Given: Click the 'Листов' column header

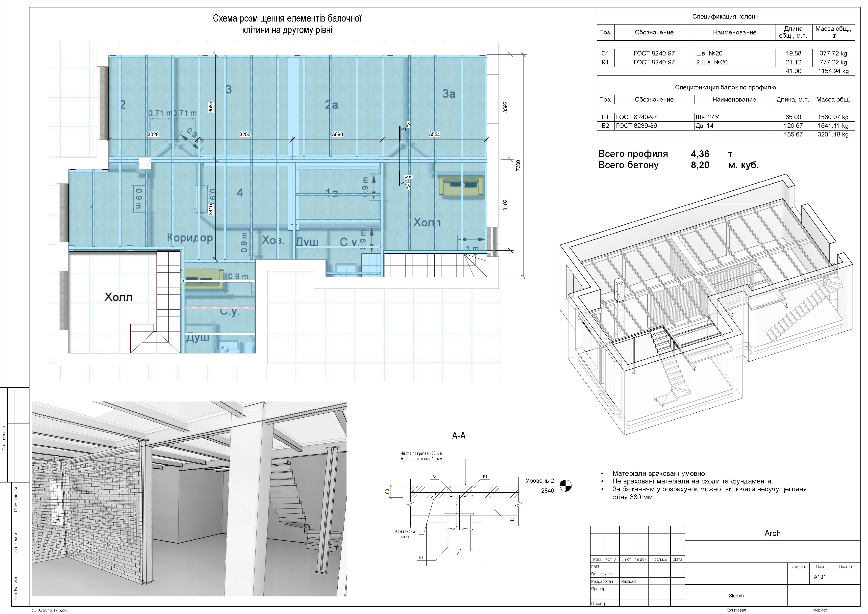Looking at the screenshot, I should coord(845,566).
